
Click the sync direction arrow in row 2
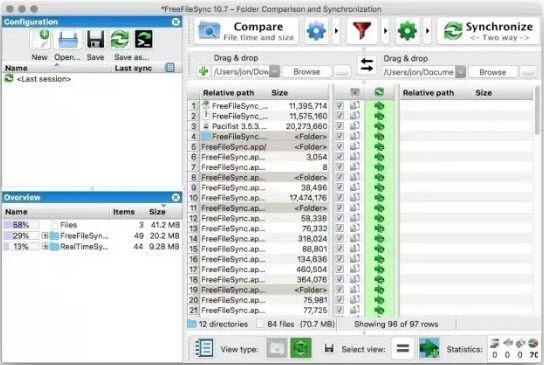tap(379, 116)
